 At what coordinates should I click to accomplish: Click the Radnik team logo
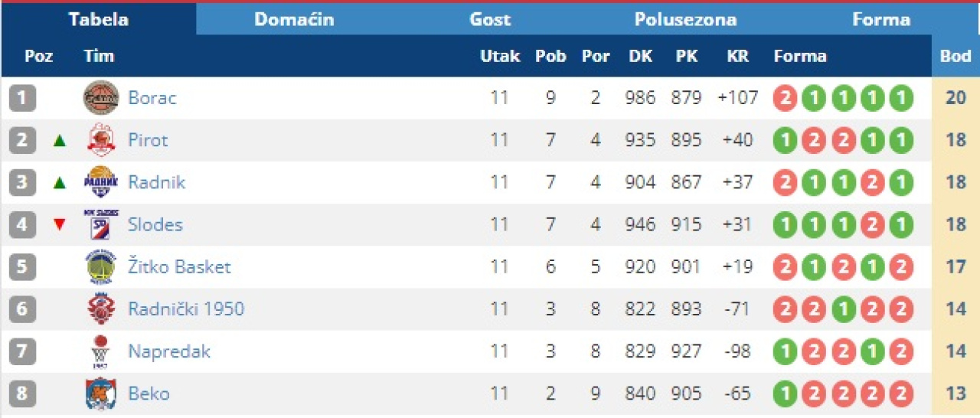(x=101, y=182)
